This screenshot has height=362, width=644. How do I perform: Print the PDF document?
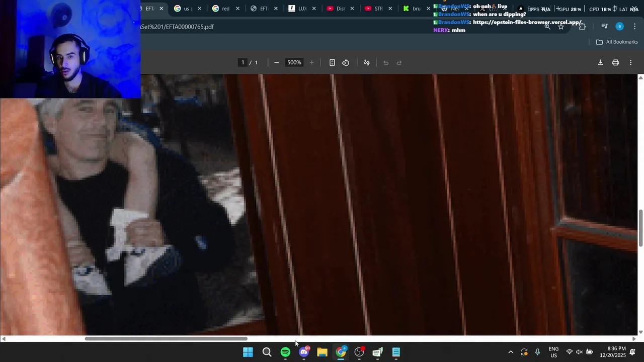[615, 62]
